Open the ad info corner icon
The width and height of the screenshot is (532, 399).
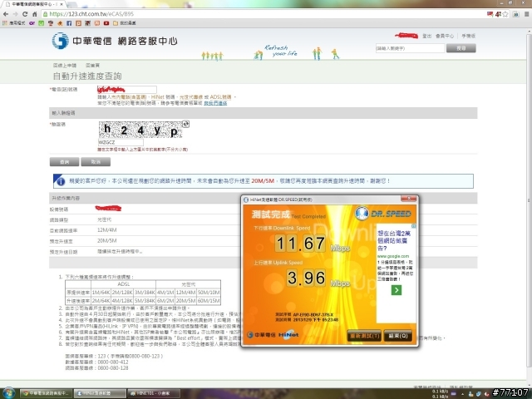click(414, 225)
